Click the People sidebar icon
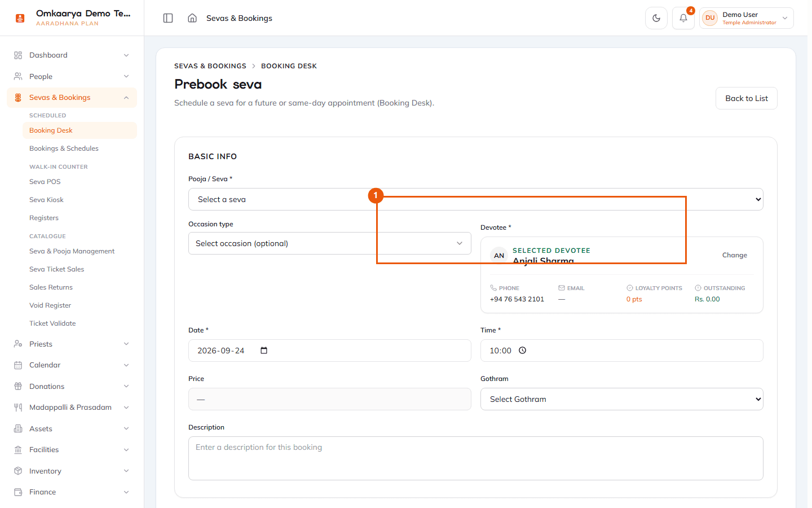This screenshot has height=508, width=812. click(18, 76)
